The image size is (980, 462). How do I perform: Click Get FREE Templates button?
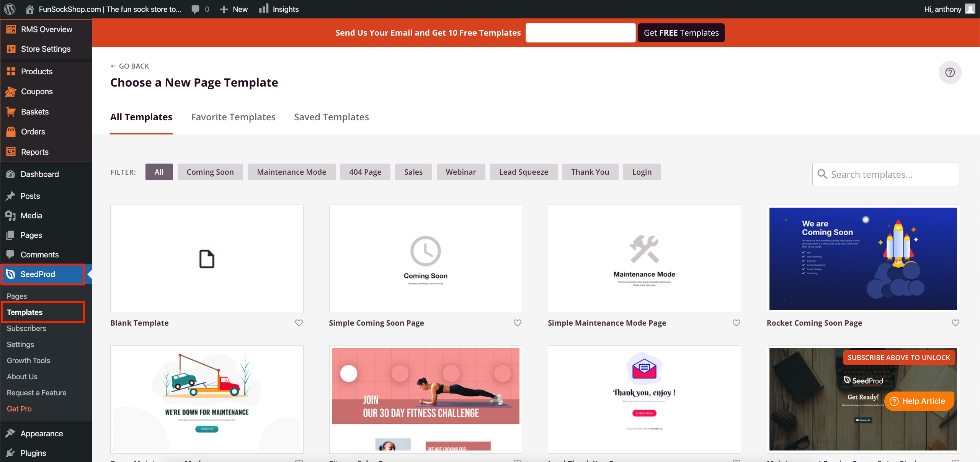click(x=681, y=33)
